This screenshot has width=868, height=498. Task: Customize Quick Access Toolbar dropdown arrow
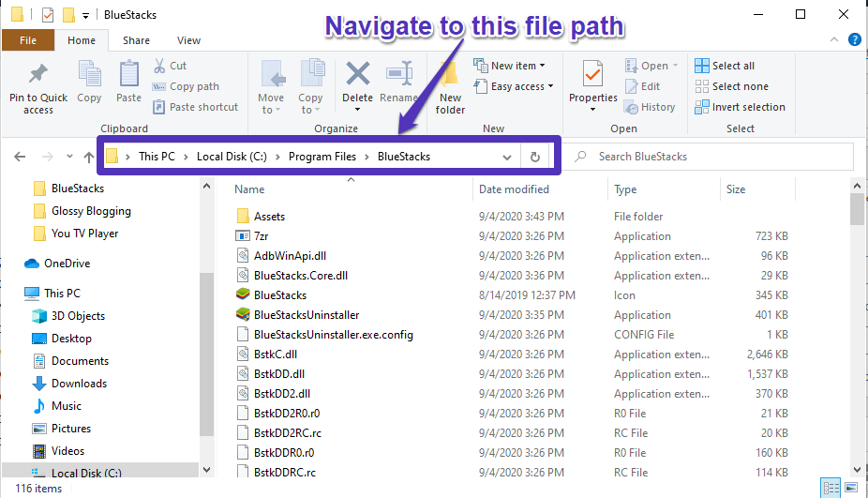[86, 16]
